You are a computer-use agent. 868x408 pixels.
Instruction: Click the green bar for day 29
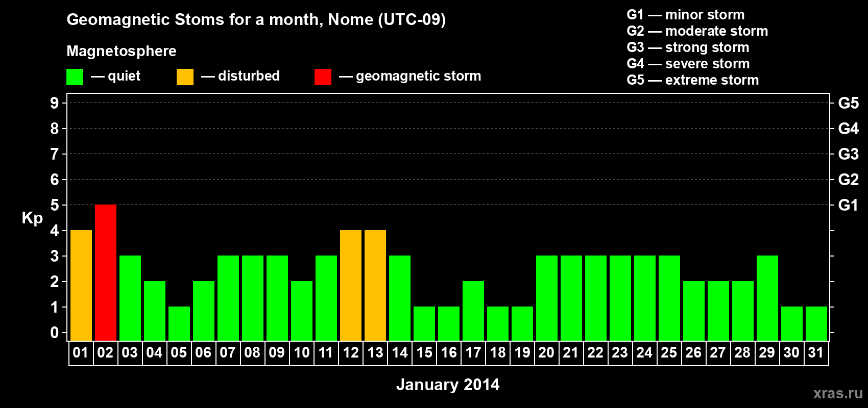767,298
